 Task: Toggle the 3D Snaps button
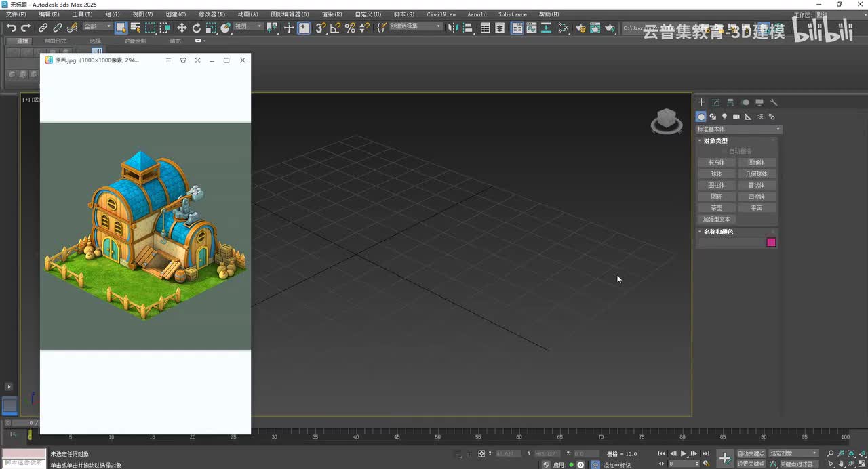point(321,28)
